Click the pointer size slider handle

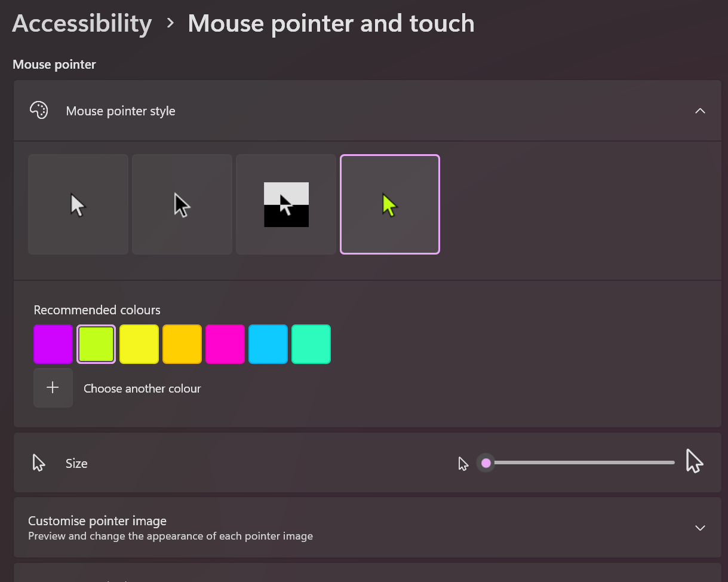(x=486, y=463)
